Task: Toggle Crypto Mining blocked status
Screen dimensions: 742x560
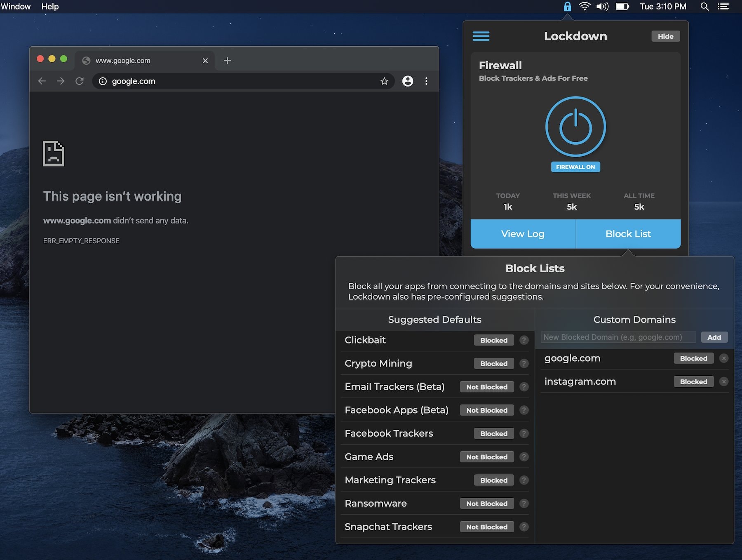Action: tap(494, 364)
